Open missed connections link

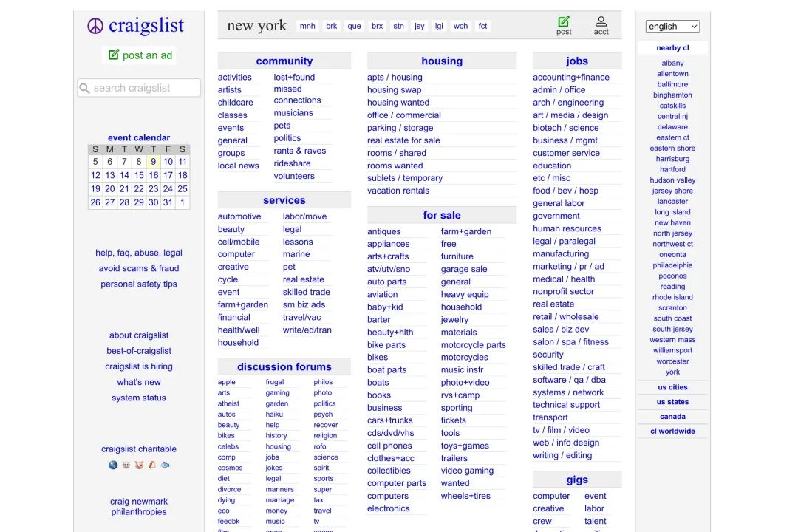(297, 95)
